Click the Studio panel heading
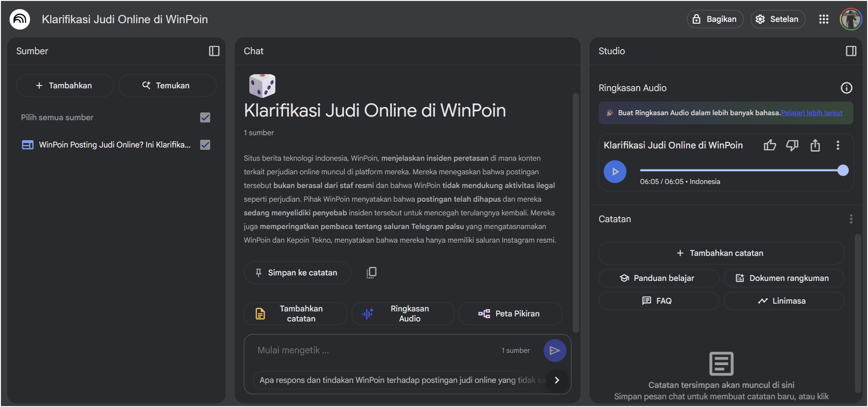868x407 pixels. 611,51
